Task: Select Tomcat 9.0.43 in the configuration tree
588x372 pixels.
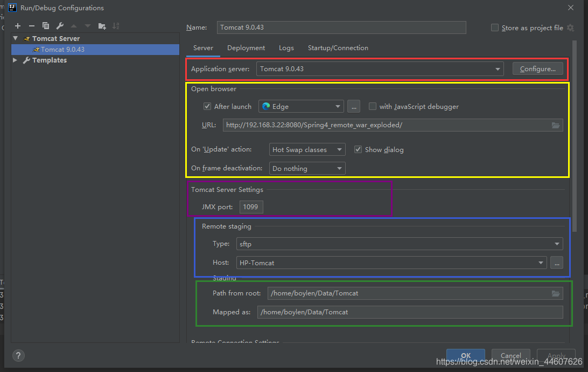Action: (95, 50)
